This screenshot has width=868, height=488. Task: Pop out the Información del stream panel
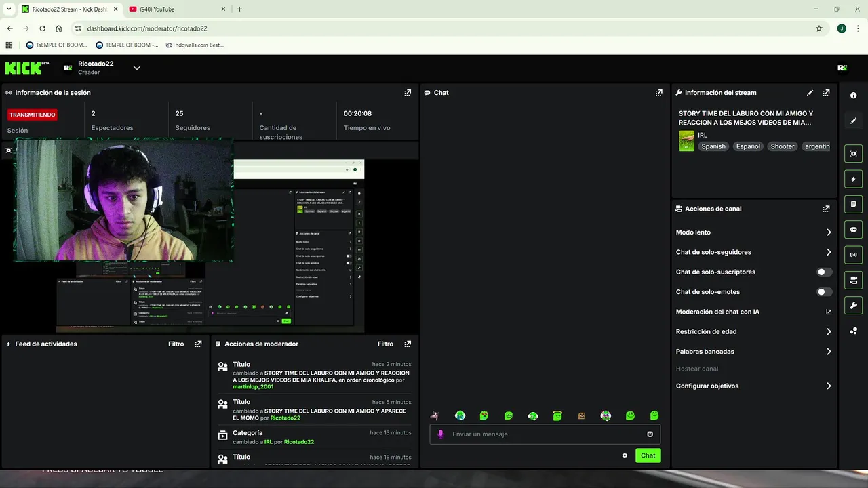pos(826,93)
